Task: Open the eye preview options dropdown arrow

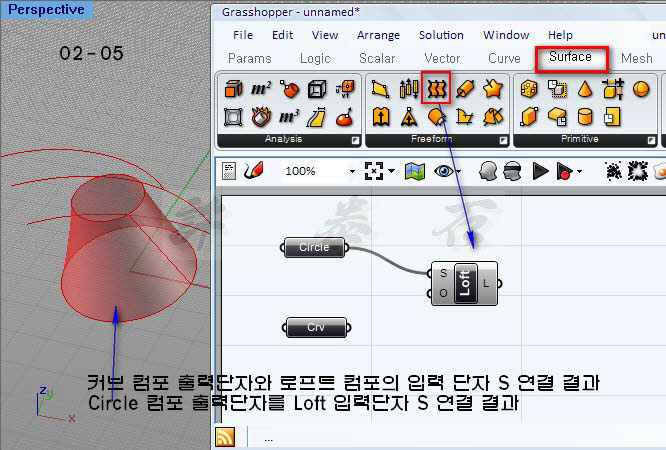Action: (x=459, y=172)
